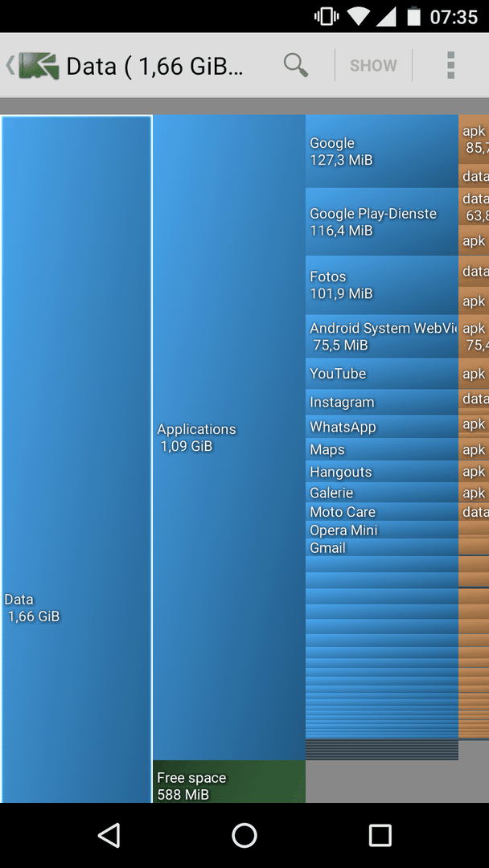Tap the Recent apps square button
489x868 pixels.
click(380, 835)
